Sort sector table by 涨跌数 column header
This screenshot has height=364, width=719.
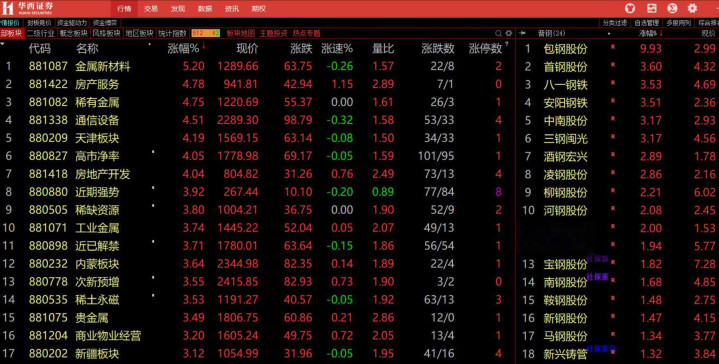pos(438,49)
